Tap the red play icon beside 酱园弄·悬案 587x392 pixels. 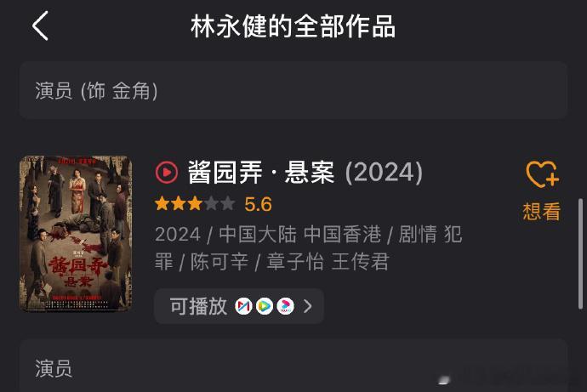coord(167,172)
